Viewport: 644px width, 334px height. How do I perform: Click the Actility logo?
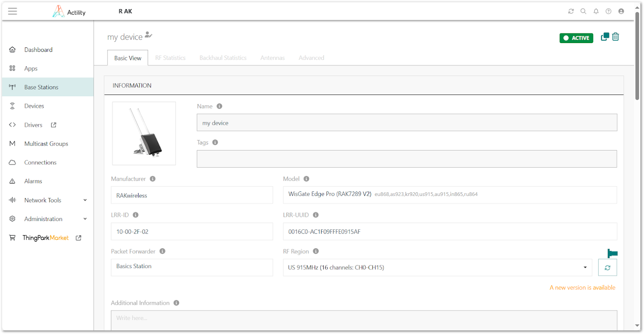69,11
